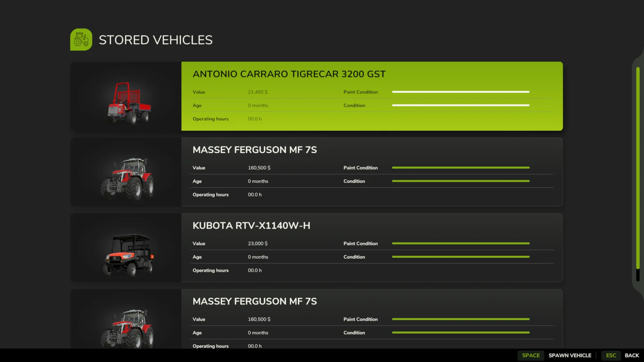Click the ESC key hint label
This screenshot has height=362, width=644.
pos(611,355)
